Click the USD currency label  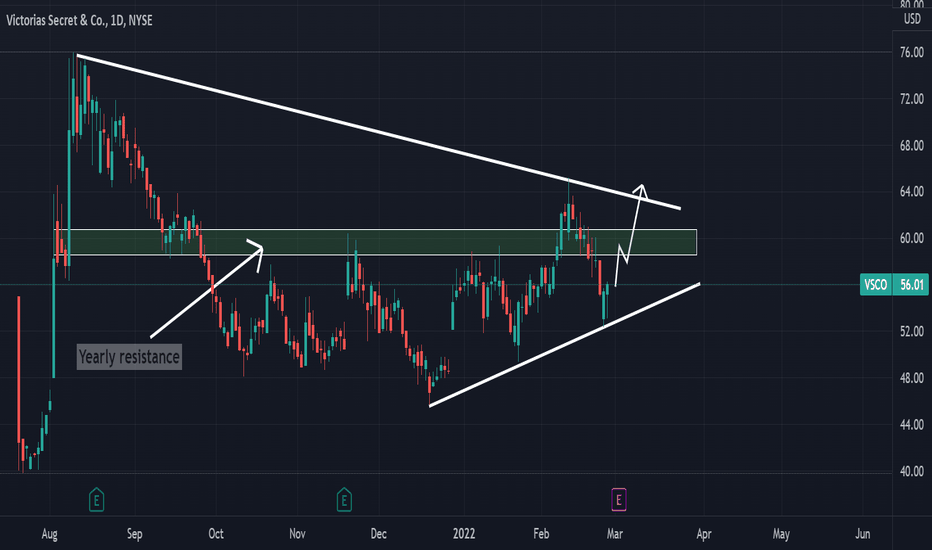pos(912,19)
